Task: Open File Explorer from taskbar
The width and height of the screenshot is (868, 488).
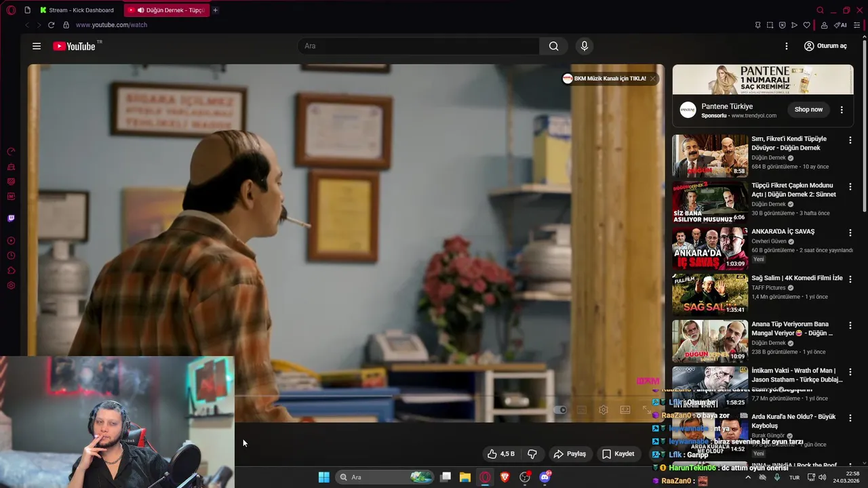Action: (x=465, y=477)
